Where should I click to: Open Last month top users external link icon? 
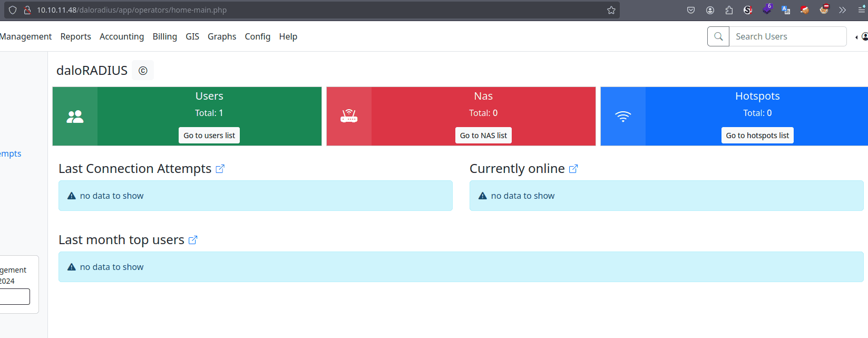(193, 240)
